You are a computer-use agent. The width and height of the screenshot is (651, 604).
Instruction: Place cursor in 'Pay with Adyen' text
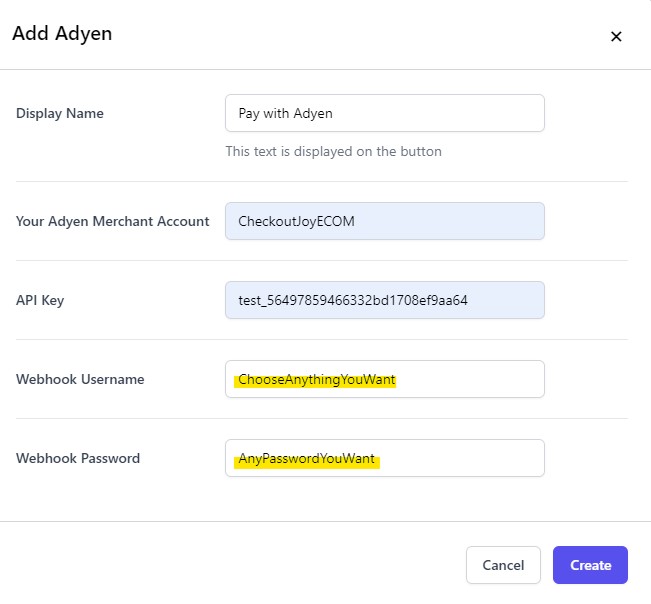pyautogui.click(x=286, y=113)
